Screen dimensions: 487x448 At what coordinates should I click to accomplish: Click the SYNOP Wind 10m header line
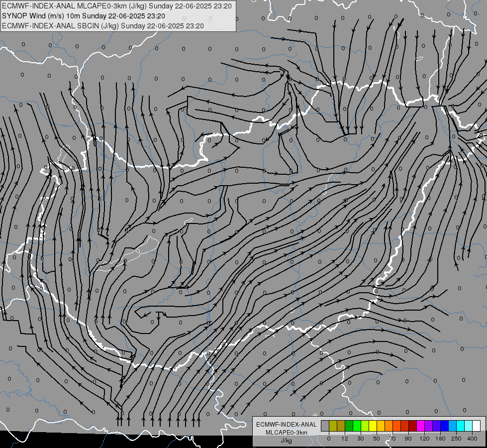[84, 16]
